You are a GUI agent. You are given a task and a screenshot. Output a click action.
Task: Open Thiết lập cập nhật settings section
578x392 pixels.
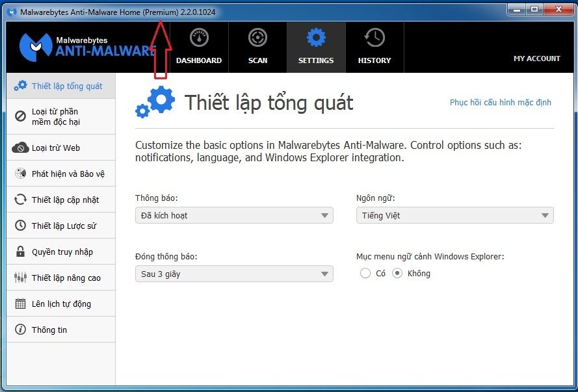[65, 200]
